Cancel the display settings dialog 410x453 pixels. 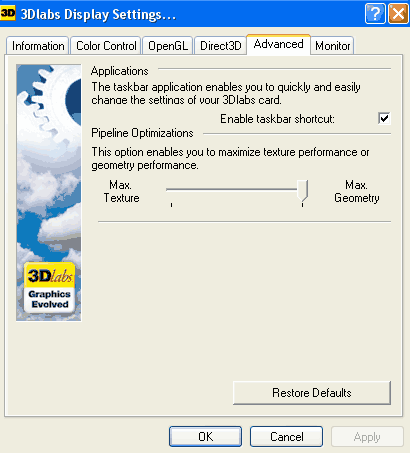286,436
